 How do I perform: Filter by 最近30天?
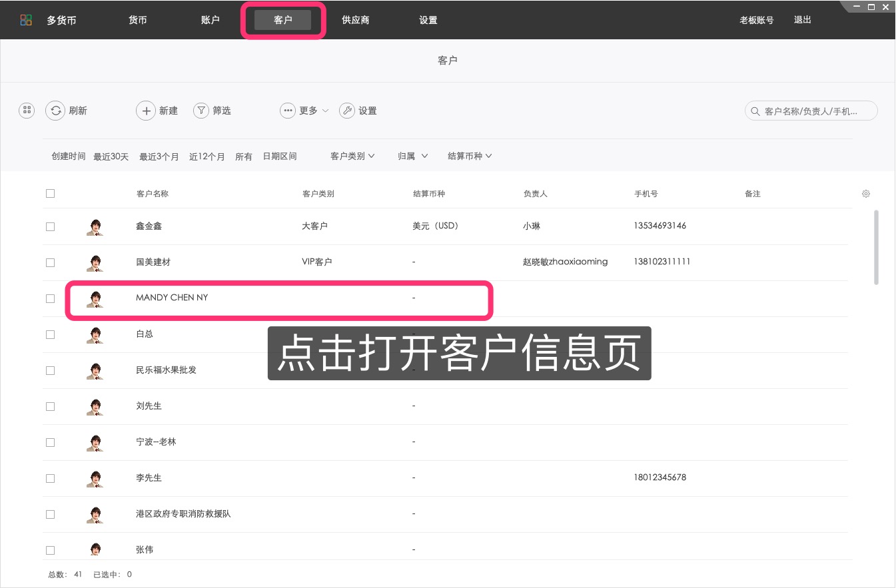(111, 156)
